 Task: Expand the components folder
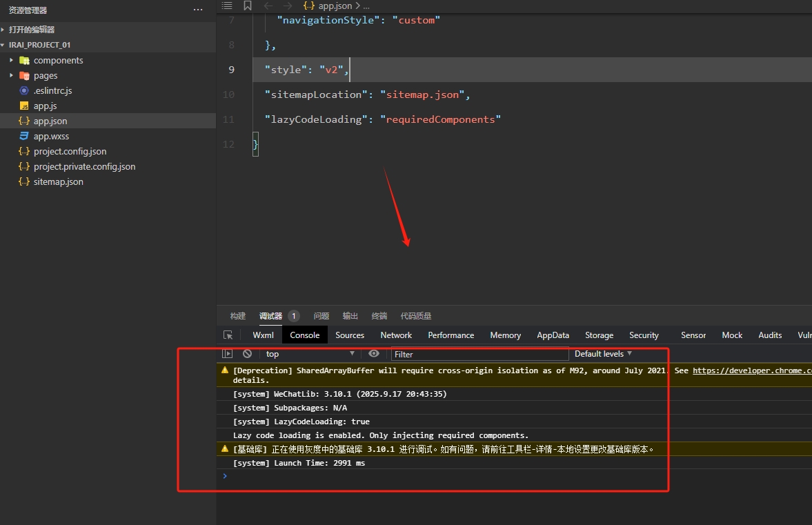pos(58,61)
